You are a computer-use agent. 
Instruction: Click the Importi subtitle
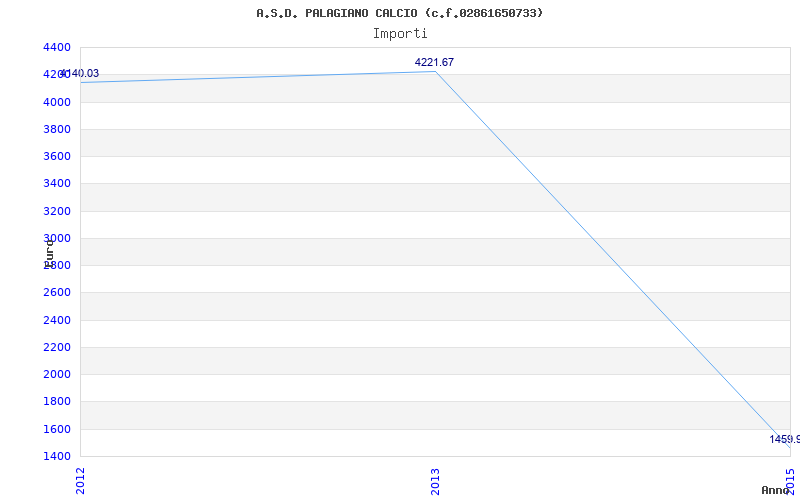(x=399, y=34)
